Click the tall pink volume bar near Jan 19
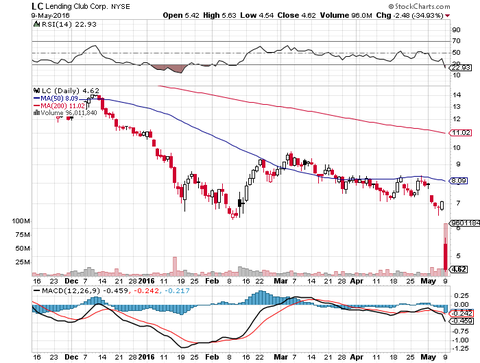The image size is (480, 363). [174, 266]
